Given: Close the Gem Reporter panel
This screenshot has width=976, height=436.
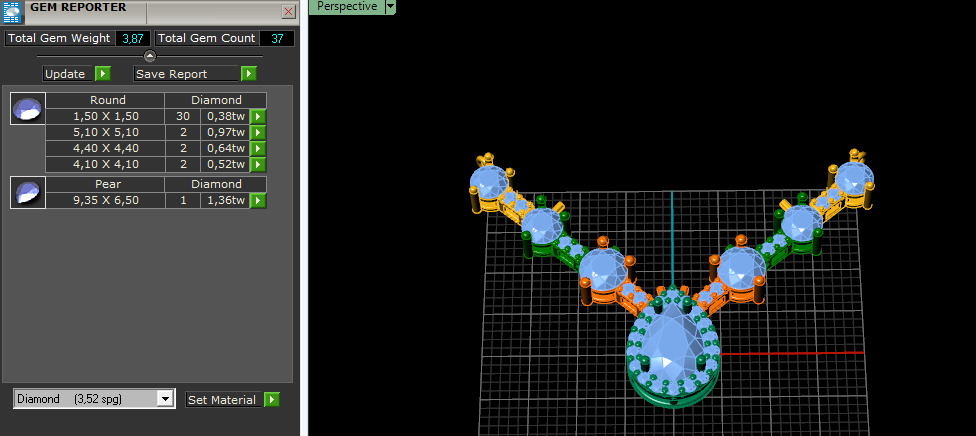Looking at the screenshot, I should 288,11.
